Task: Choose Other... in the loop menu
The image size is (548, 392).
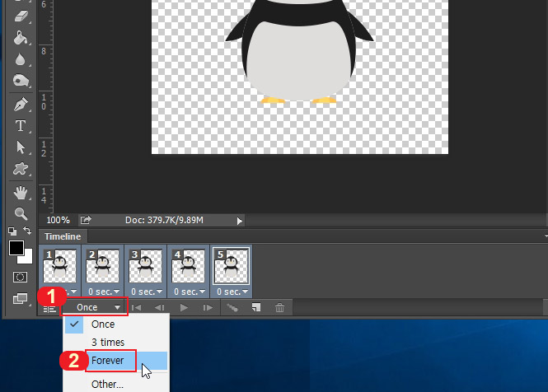Action: [x=116, y=385]
